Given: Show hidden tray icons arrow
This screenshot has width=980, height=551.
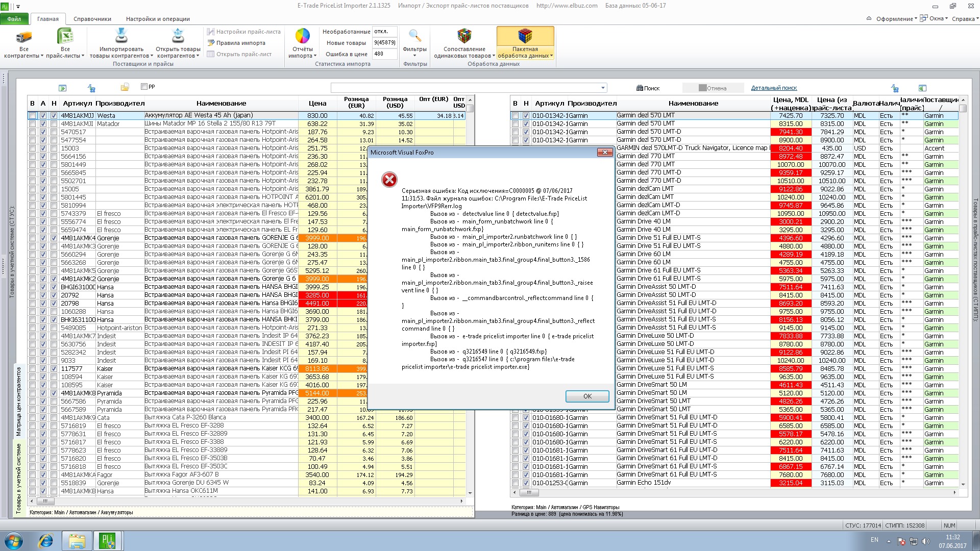Looking at the screenshot, I should click(x=889, y=541).
